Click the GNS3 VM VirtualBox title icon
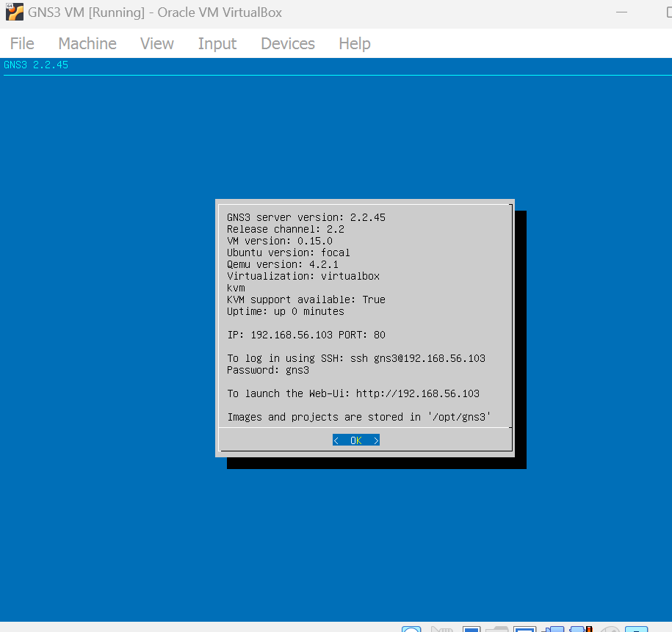The width and height of the screenshot is (672, 632). [14, 12]
